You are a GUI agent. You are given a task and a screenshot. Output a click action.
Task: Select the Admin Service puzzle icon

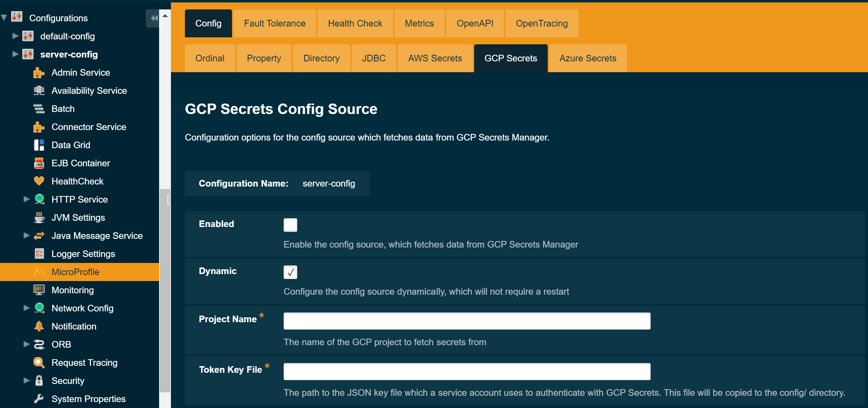39,73
